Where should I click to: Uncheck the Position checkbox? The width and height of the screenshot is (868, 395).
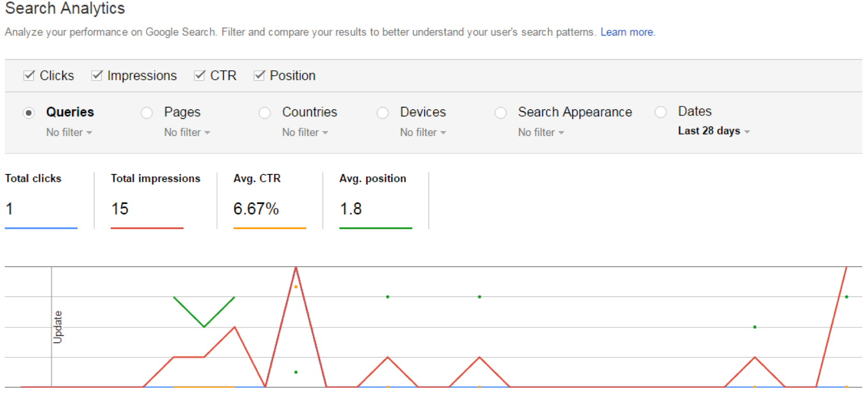point(259,76)
